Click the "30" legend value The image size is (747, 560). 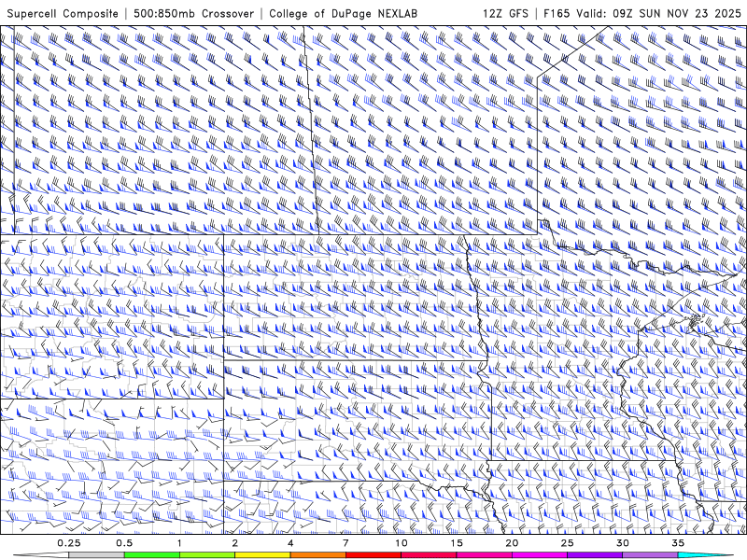pyautogui.click(x=622, y=543)
